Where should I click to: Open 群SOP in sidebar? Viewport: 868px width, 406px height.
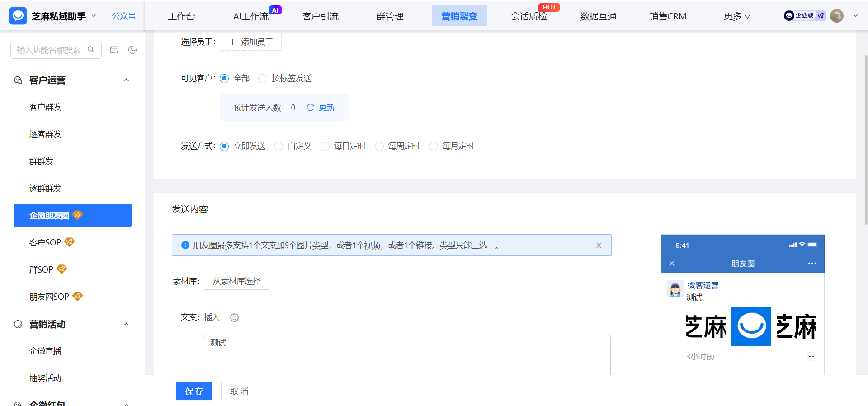tap(41, 270)
